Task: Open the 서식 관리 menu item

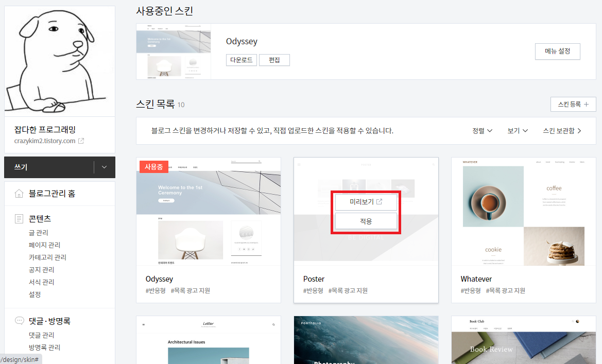Action: click(x=42, y=282)
